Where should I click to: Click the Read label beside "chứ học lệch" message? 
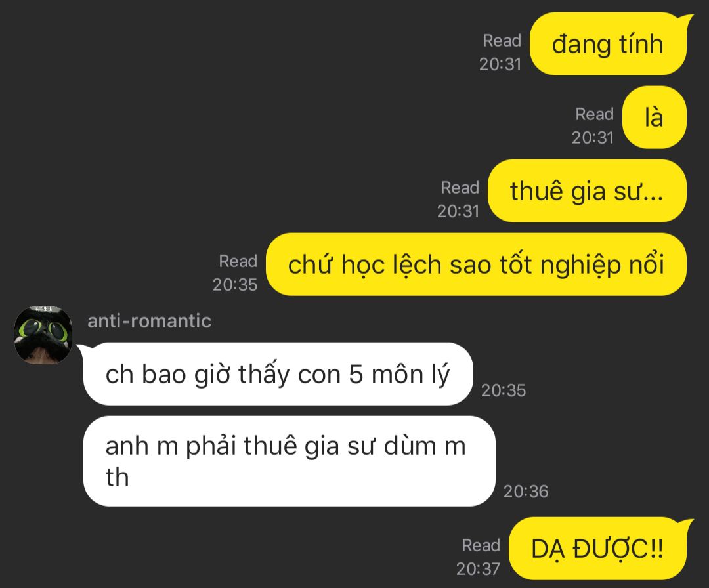pos(238,261)
